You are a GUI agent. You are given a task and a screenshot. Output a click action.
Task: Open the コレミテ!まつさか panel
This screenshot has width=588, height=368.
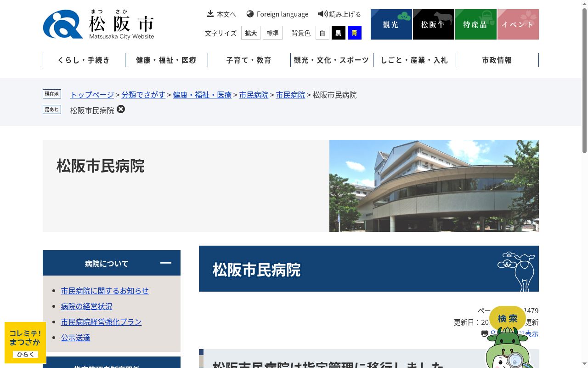[x=25, y=343]
